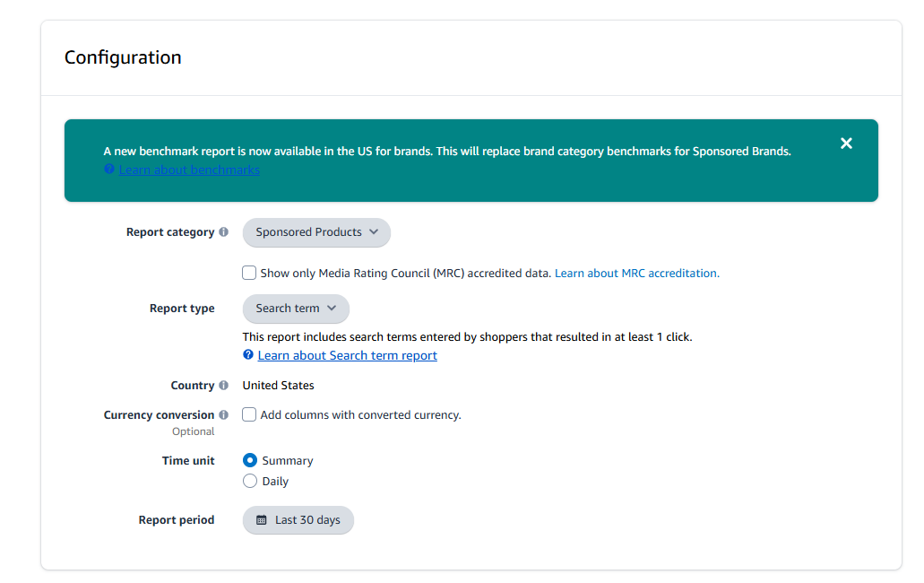Click the Report type label
The image size is (924, 583).
tap(182, 309)
